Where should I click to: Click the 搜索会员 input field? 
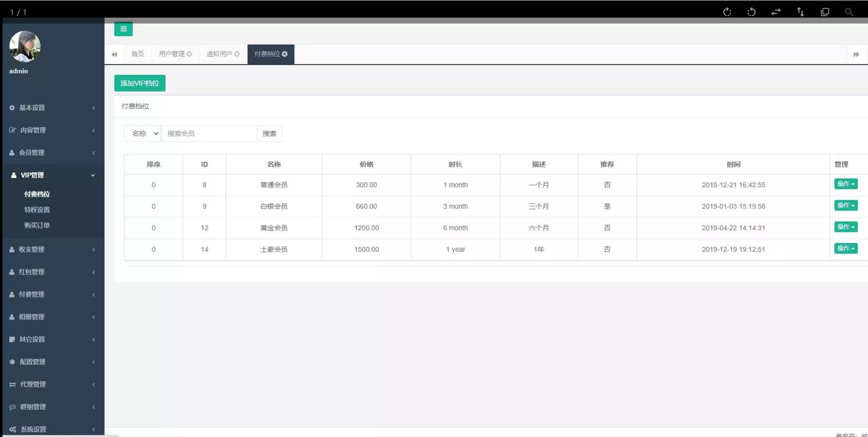point(209,134)
